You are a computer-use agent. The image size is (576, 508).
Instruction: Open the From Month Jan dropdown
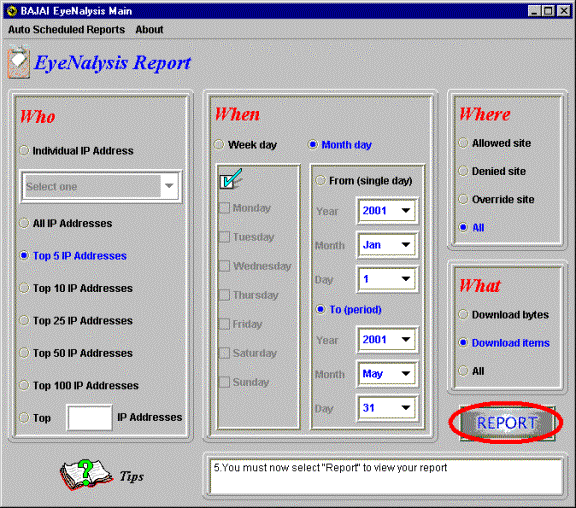tap(387, 245)
